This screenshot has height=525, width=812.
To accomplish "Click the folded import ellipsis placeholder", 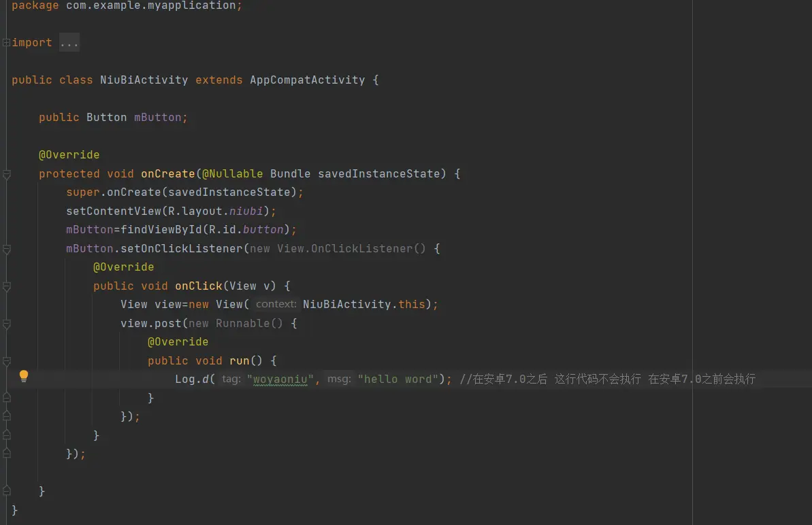I will point(69,43).
